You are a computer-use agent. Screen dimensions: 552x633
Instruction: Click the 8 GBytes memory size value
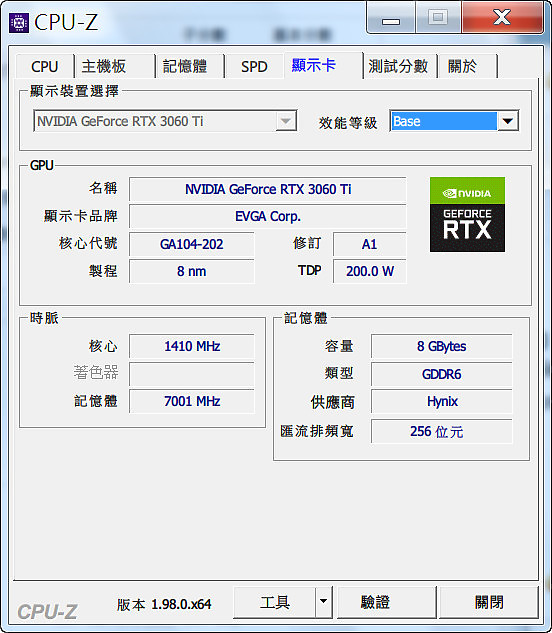[x=441, y=346]
